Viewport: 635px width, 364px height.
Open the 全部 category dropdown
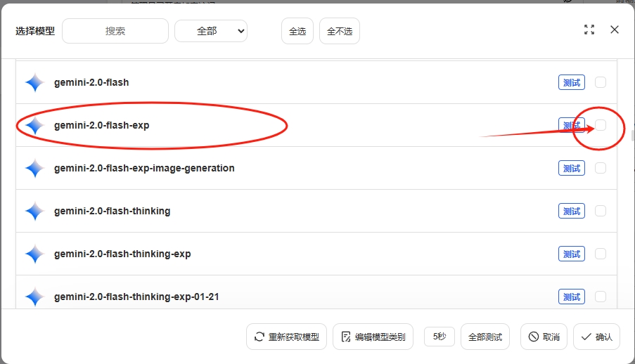pos(211,31)
